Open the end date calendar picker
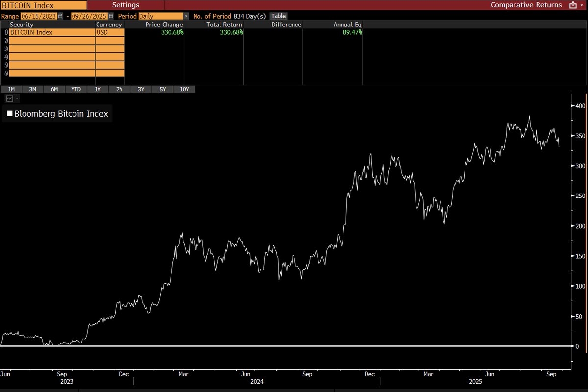588x392 pixels. 111,16
